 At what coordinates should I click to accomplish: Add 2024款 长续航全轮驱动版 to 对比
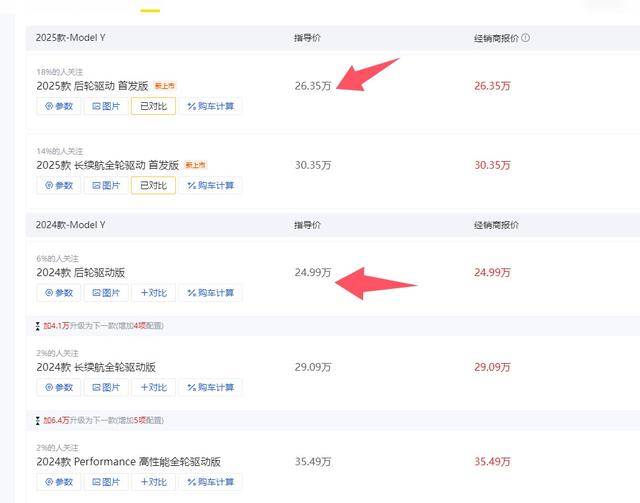coord(153,387)
